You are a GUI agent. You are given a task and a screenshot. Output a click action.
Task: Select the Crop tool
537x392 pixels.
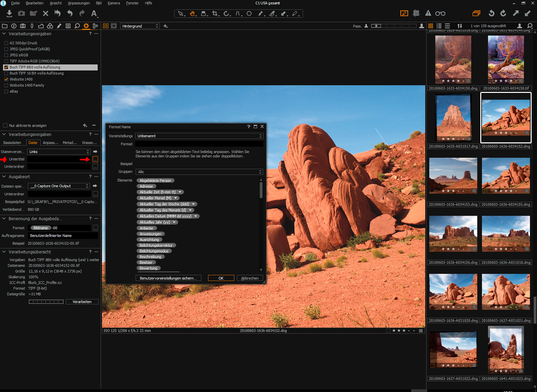click(x=215, y=14)
